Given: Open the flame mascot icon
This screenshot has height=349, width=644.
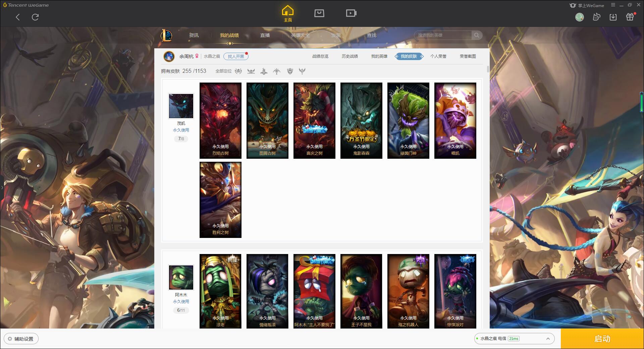Looking at the screenshot, I should pyautogui.click(x=596, y=17).
